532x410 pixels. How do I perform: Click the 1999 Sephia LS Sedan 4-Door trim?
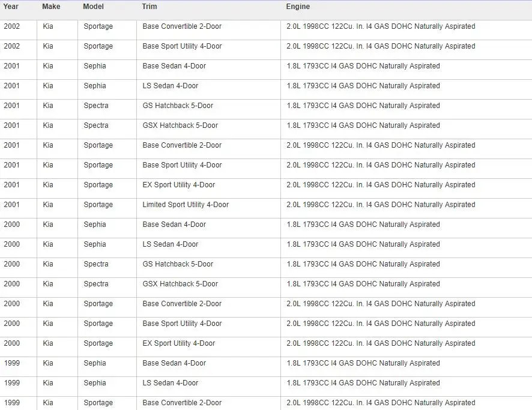171,383
